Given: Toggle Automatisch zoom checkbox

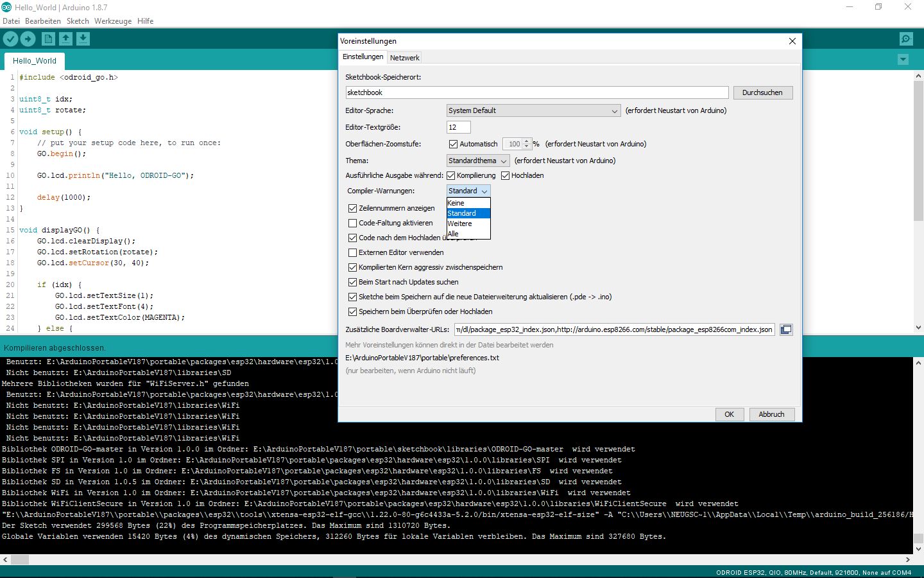Looking at the screenshot, I should [x=453, y=144].
